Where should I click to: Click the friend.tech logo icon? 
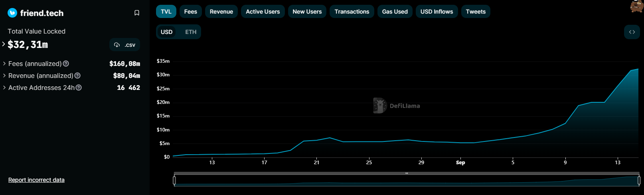pos(12,13)
